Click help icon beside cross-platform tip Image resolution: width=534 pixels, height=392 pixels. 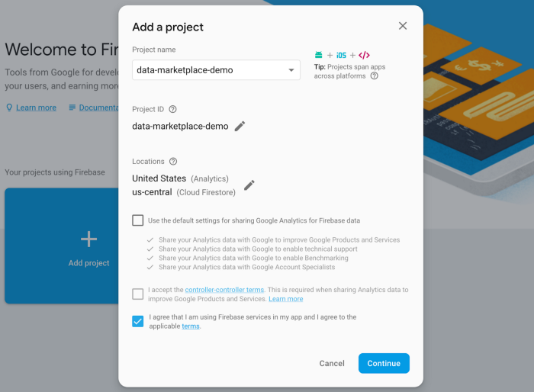tap(375, 76)
